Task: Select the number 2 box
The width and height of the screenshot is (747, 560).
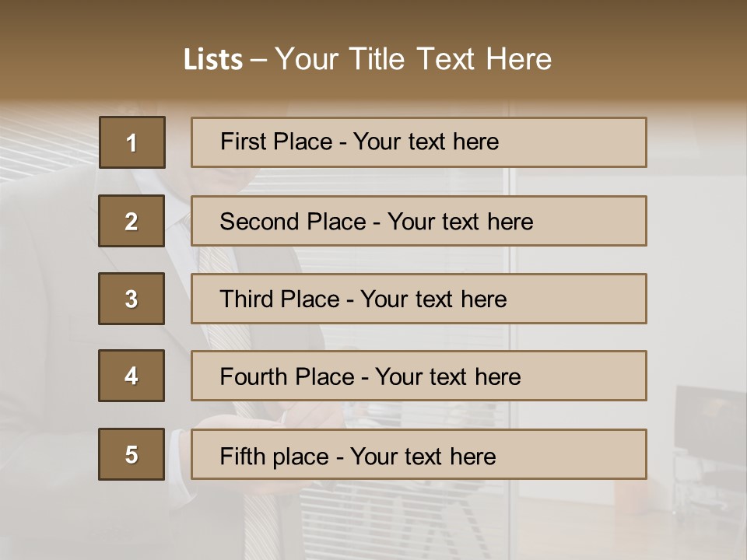Action: [132, 221]
